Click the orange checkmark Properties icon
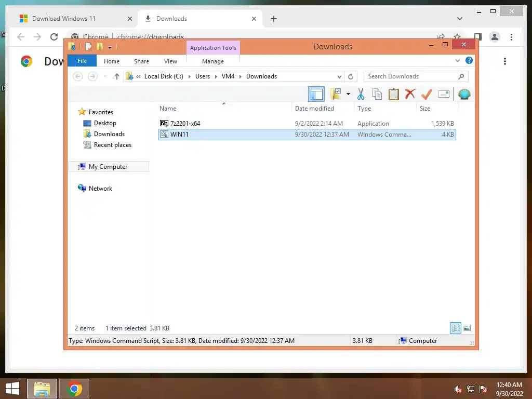The height and width of the screenshot is (399, 532). (427, 95)
